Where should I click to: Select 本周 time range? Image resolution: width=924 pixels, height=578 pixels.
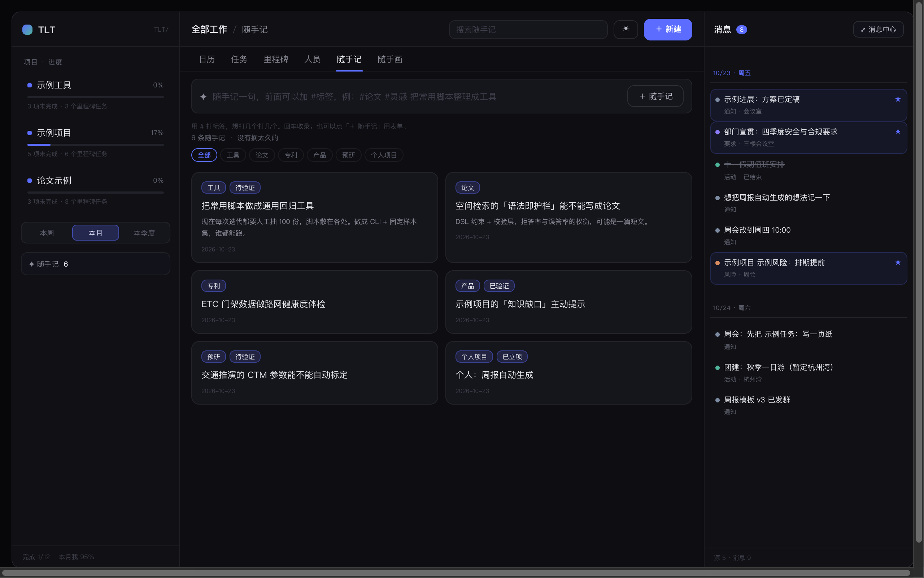click(x=47, y=233)
